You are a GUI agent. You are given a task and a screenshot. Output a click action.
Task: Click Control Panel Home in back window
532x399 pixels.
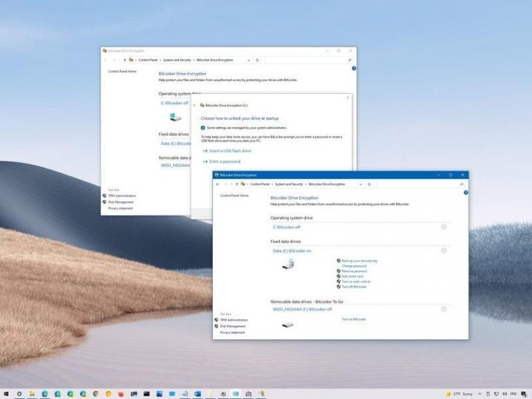tap(122, 71)
